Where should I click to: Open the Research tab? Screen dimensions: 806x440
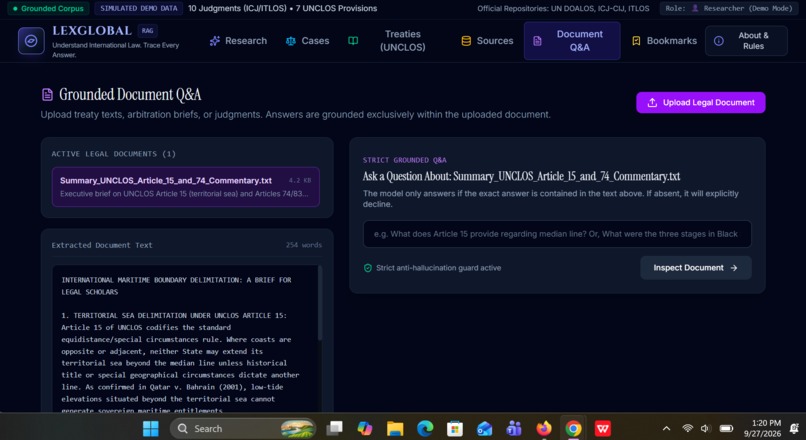coord(239,41)
